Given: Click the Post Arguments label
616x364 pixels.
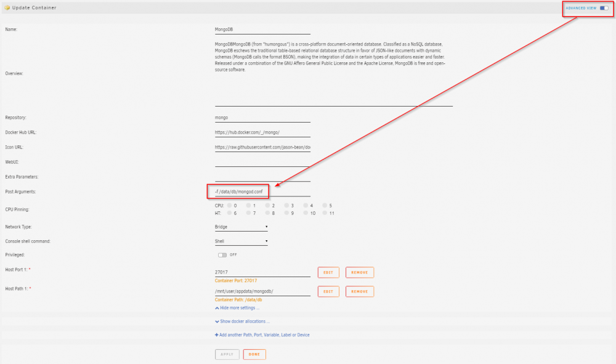Looking at the screenshot, I should coord(20,192).
